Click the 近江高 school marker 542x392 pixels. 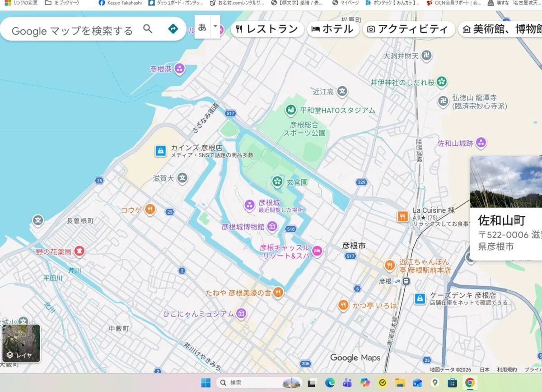coord(342,92)
